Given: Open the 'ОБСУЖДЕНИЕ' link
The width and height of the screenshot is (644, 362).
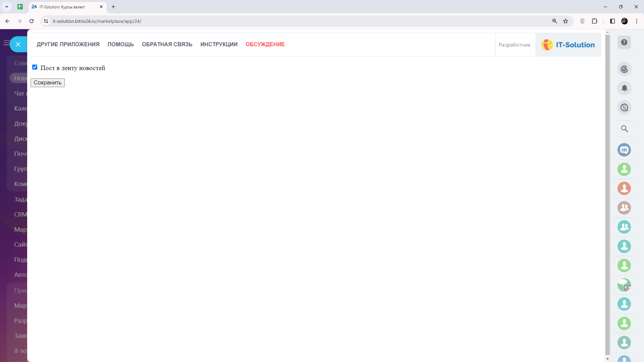Looking at the screenshot, I should click(x=265, y=44).
